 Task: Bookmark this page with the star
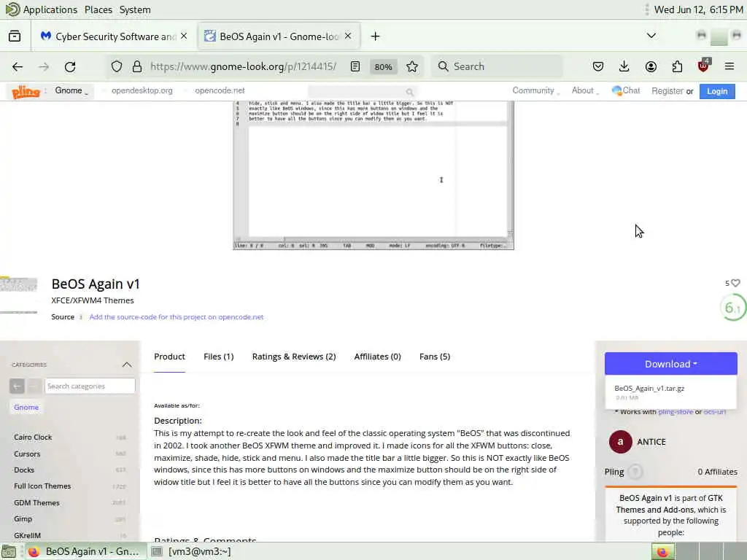(x=412, y=66)
